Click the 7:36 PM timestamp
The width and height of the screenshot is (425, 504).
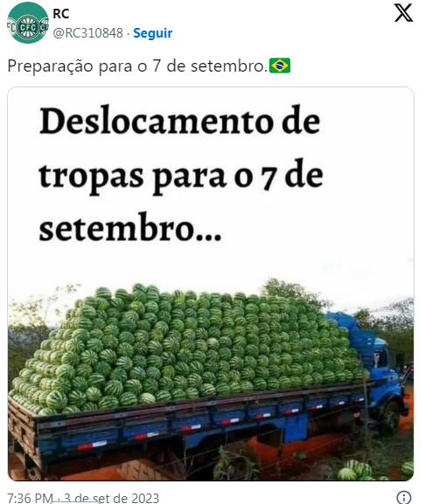click(30, 498)
